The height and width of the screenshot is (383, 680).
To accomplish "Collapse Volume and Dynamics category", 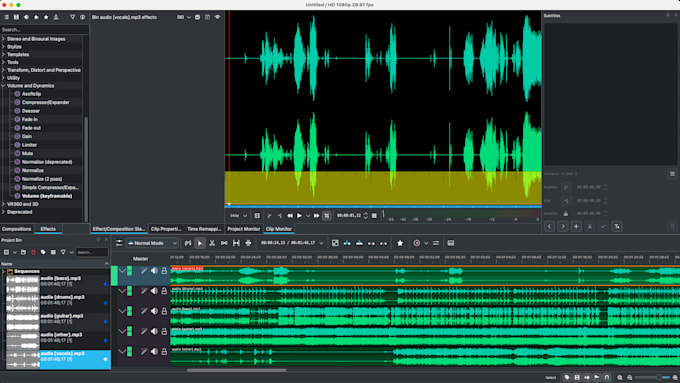I will coord(3,86).
